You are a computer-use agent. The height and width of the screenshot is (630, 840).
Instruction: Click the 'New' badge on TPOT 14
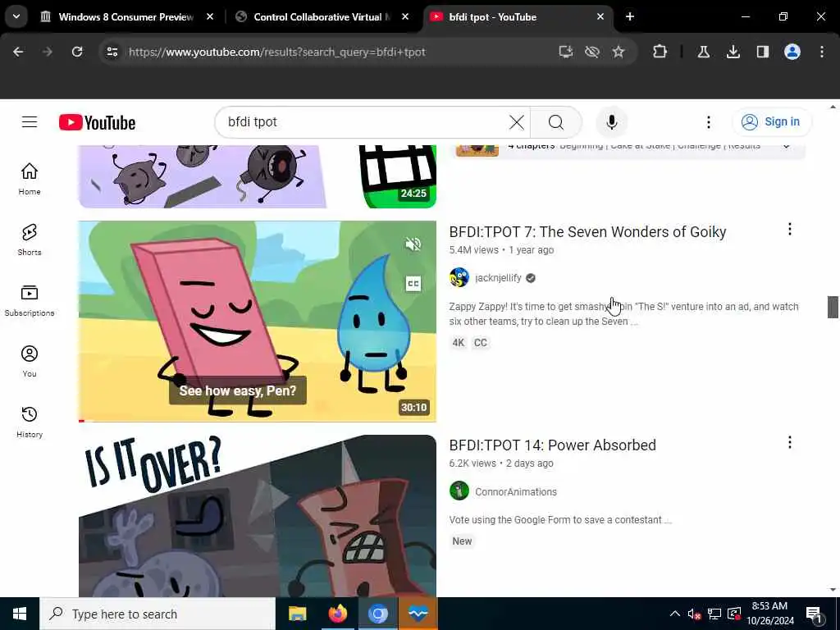tap(462, 541)
